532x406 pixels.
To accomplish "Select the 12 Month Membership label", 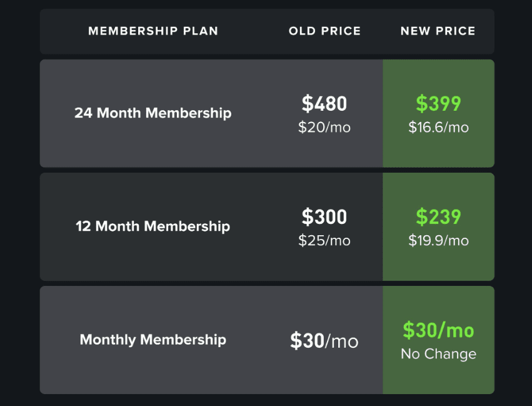I will (153, 226).
